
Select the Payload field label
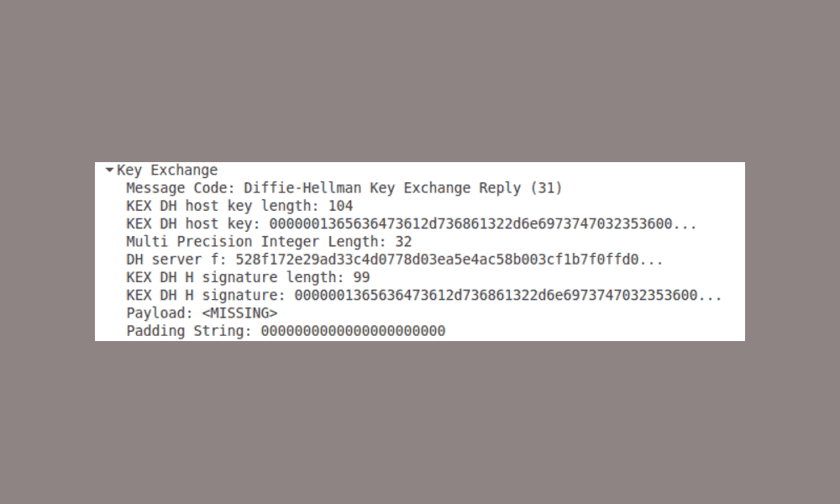(x=160, y=313)
